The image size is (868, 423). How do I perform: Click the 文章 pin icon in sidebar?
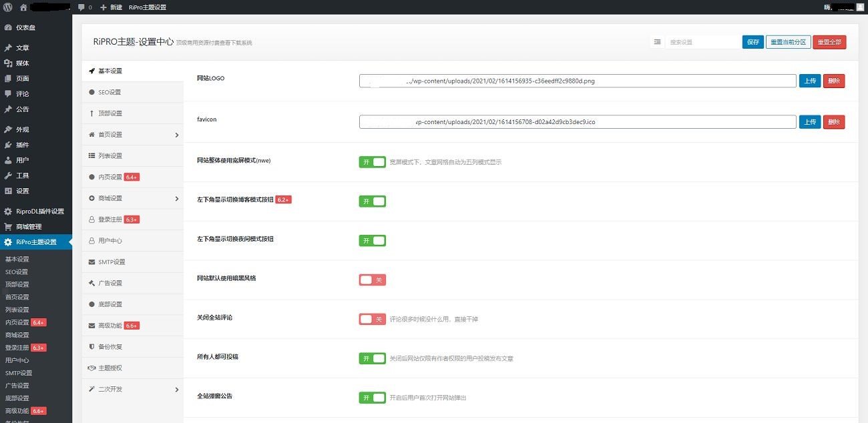[x=8, y=48]
